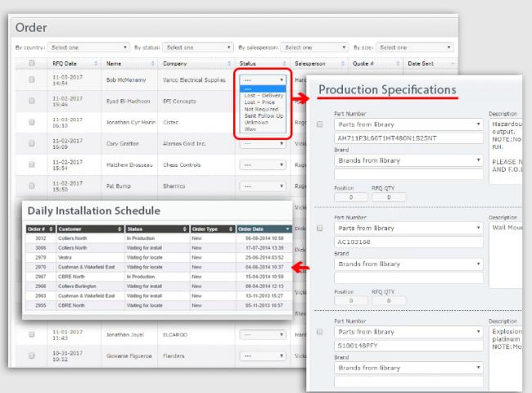
Task: Click Position field in first spec block
Action: click(351, 197)
